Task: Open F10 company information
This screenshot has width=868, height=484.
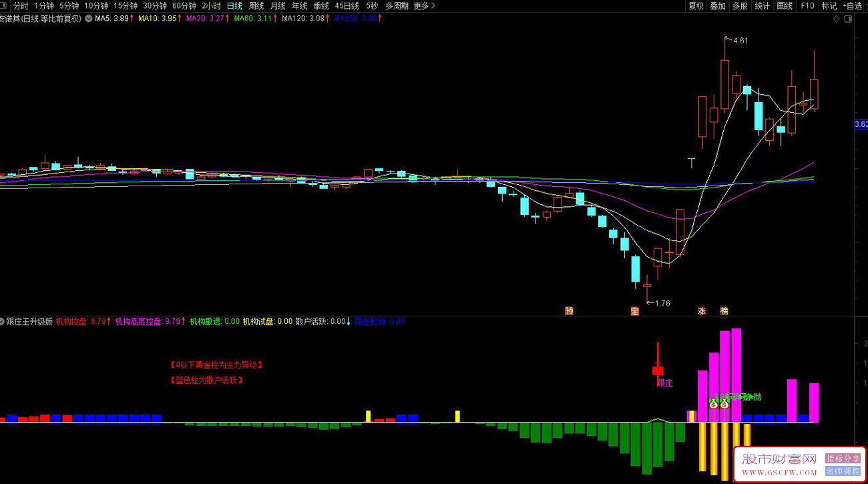Action: click(x=807, y=5)
